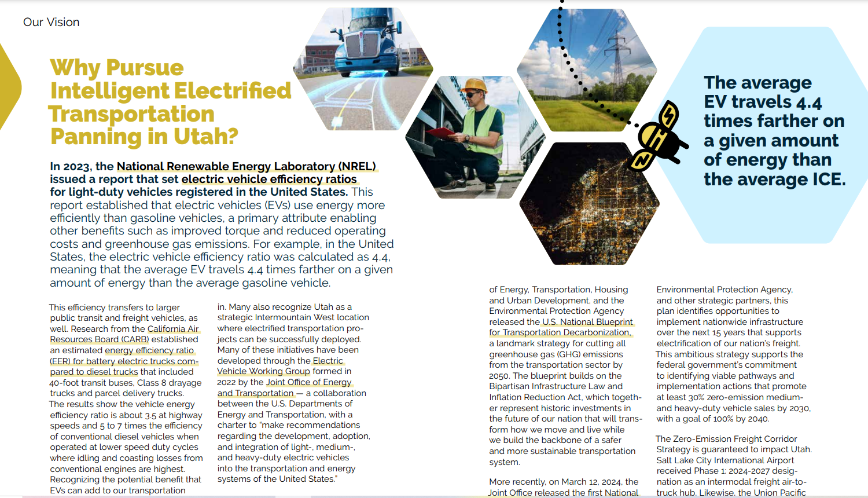The image size is (868, 498).
Task: Click text 'with a goal of 100% by 2040.'
Action: 712,419
